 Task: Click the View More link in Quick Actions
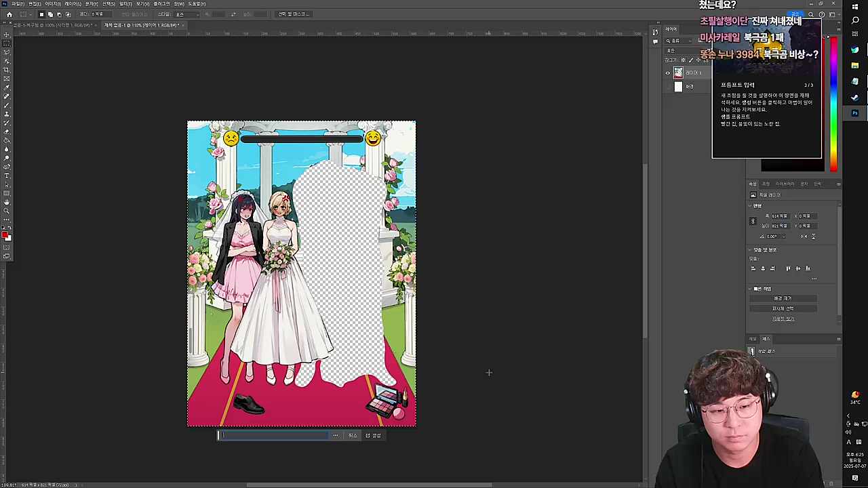coord(783,319)
